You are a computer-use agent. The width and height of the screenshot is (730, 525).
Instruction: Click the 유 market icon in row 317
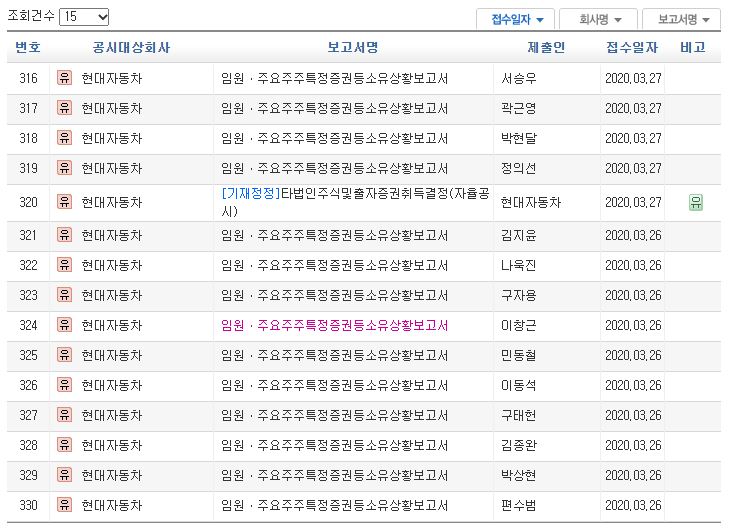[64, 108]
